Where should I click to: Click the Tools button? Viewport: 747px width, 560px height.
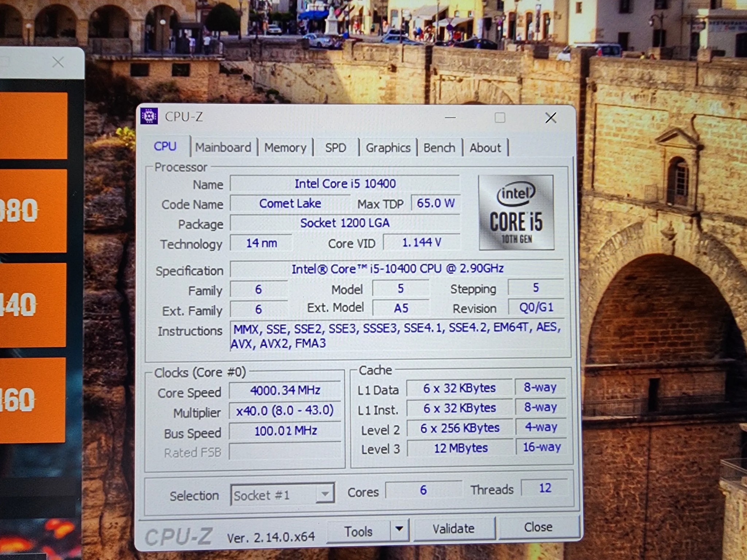359,531
